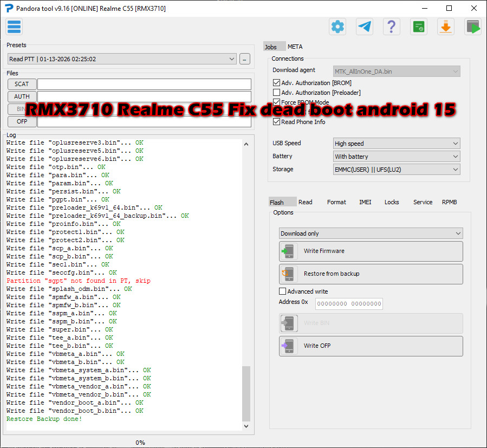Click phone icon on Write OFP

point(289,346)
